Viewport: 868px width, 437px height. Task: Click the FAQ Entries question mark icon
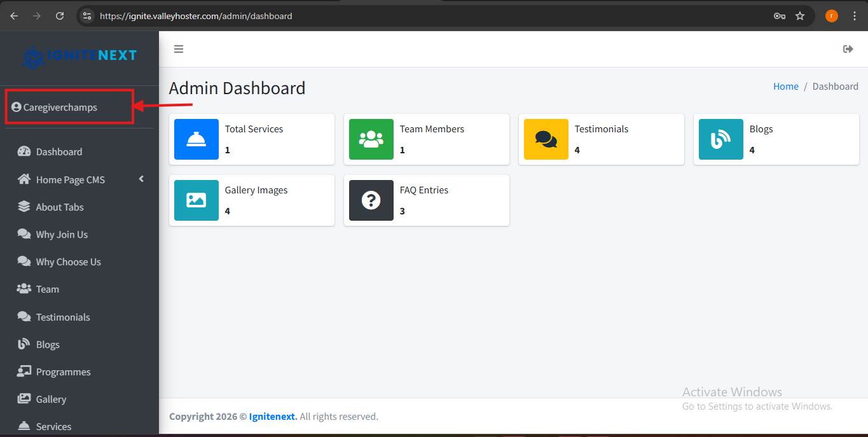pos(371,200)
